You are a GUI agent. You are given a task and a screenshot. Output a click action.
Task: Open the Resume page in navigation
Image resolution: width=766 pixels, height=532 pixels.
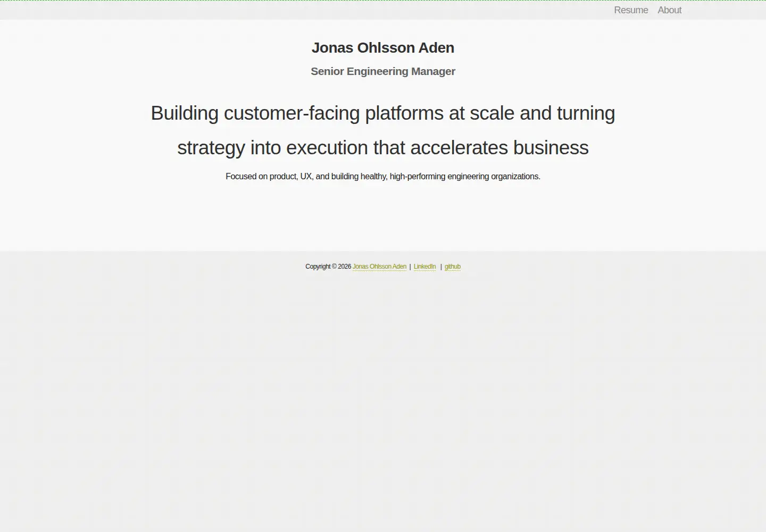631,10
